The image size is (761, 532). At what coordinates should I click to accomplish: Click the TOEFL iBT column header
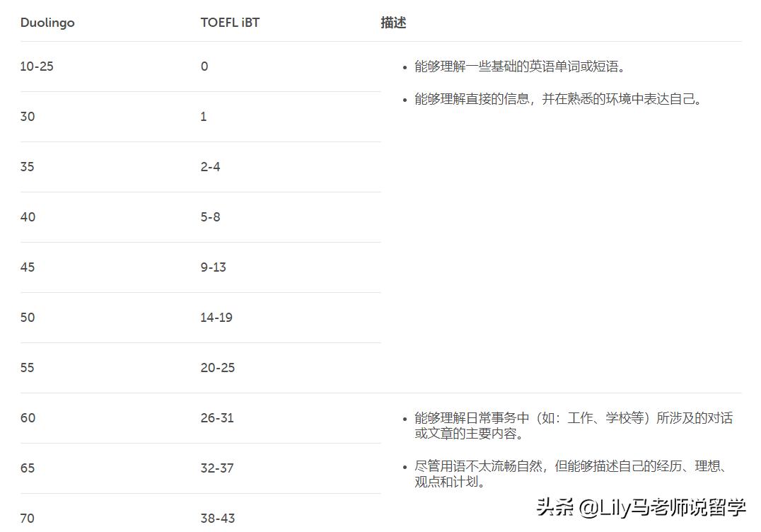(230, 22)
